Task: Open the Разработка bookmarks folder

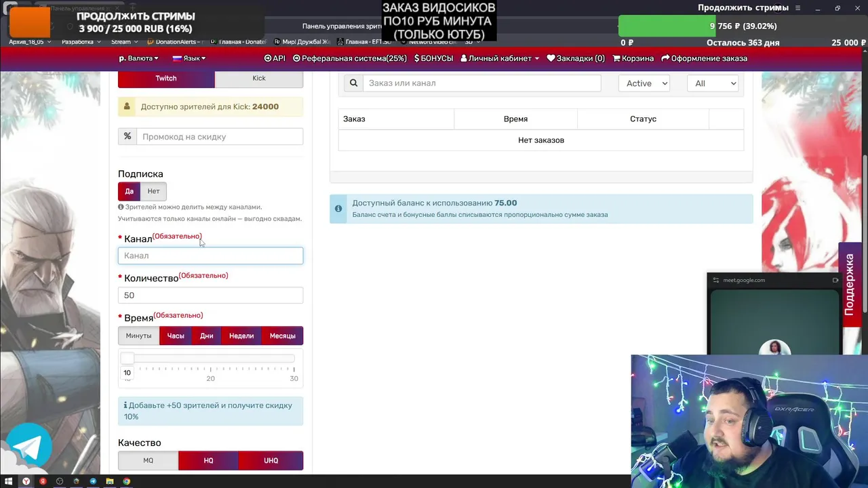Action: point(81,42)
